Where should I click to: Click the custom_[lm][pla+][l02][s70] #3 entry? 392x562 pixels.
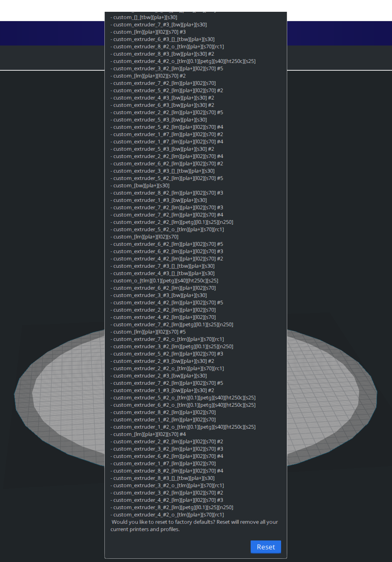[x=149, y=32]
